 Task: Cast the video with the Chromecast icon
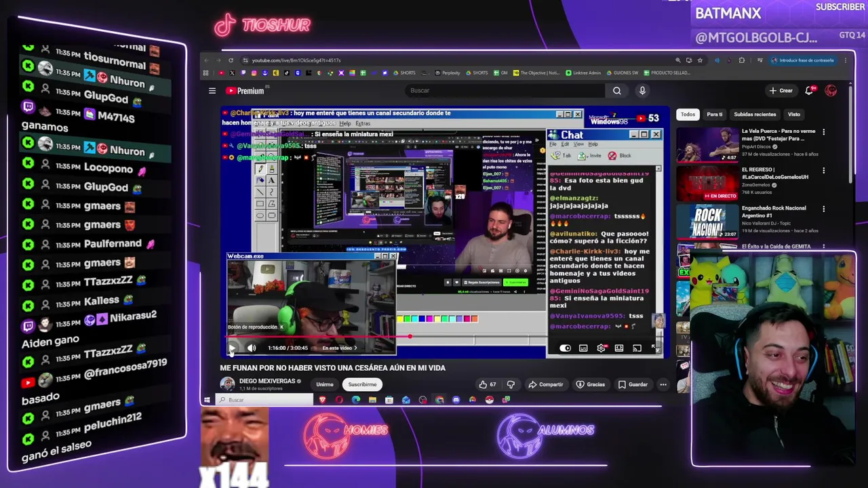637,348
